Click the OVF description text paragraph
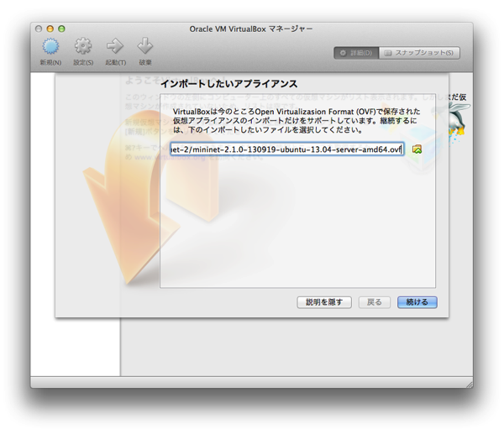This screenshot has width=504, height=429. click(296, 120)
